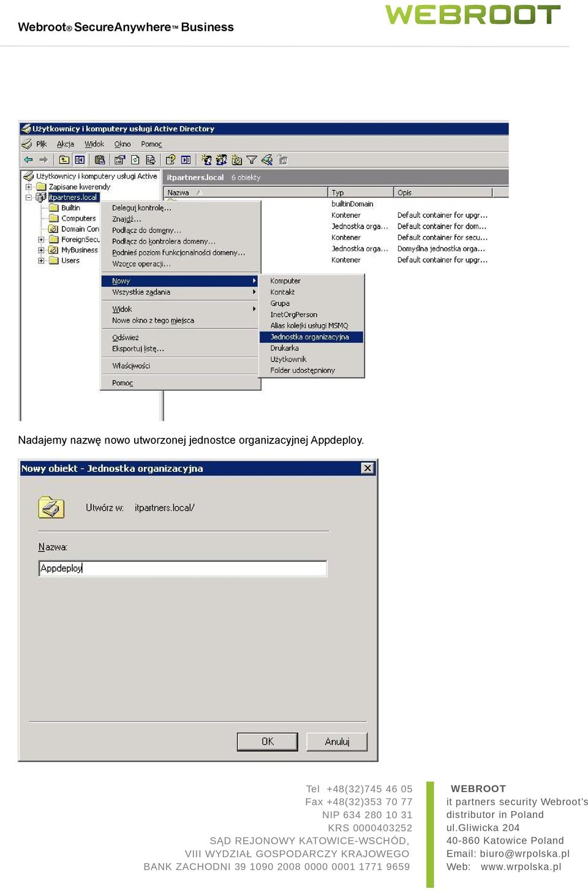Expand the ForeignSecu tree node
Image resolution: width=588 pixels, height=892 pixels.
[41, 240]
